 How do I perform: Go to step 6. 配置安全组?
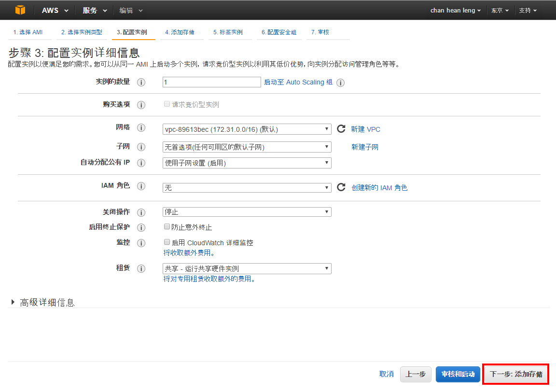click(279, 32)
